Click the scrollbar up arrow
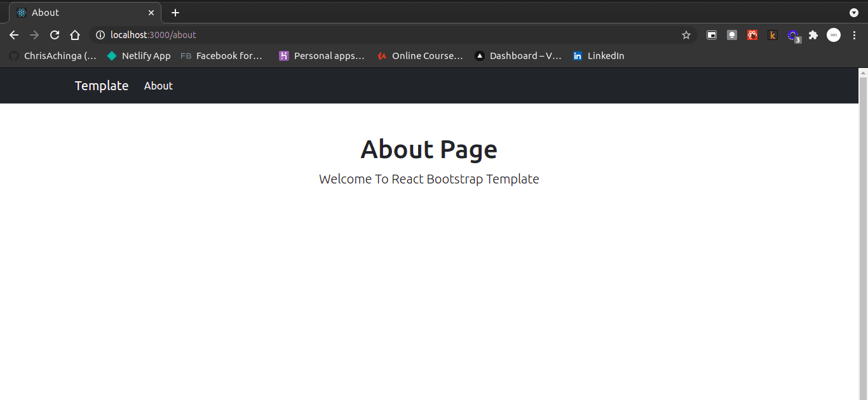Screen dimensions: 868x400 [863, 72]
